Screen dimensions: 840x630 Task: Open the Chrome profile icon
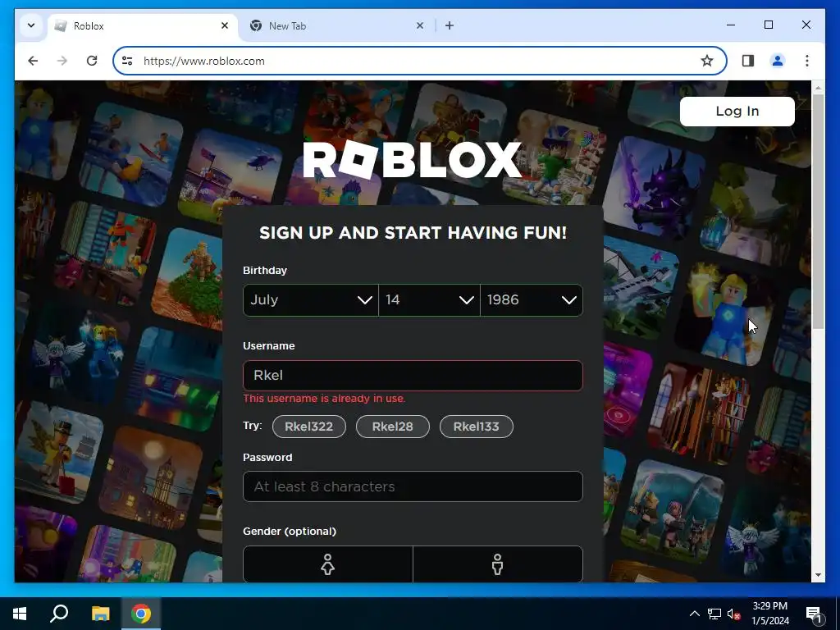778,61
